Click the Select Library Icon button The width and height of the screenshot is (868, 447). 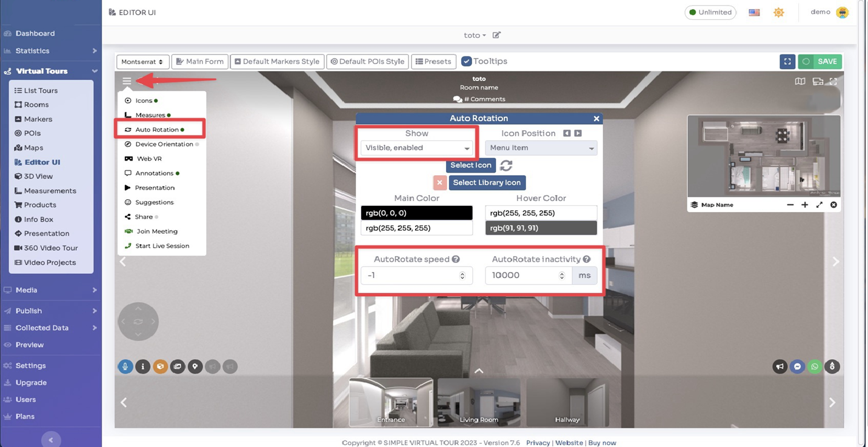(x=487, y=182)
